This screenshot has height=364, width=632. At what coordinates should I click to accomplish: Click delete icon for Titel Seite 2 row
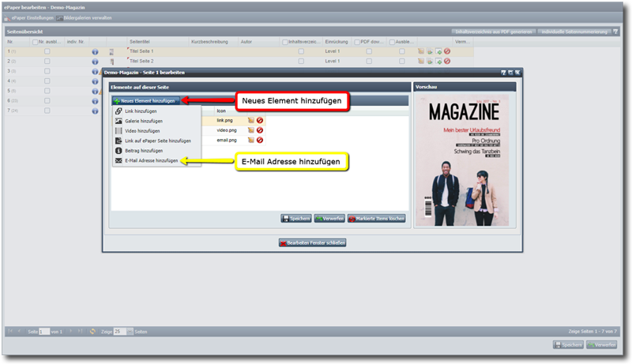click(447, 62)
